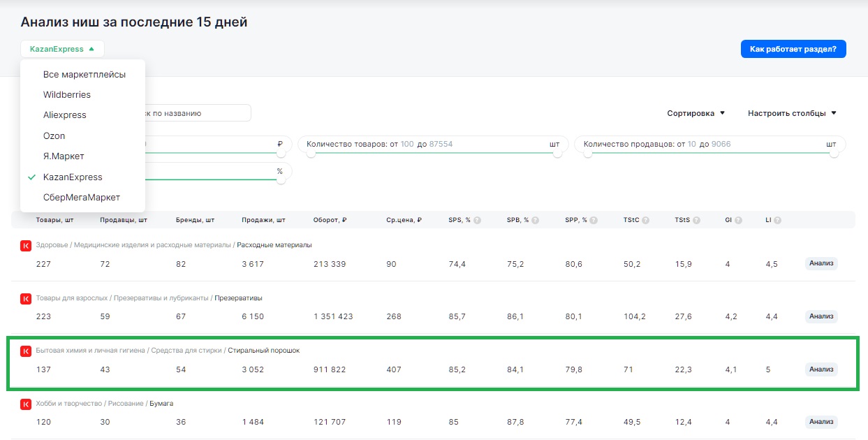Viewport: 868px width, 440px height.
Task: Click the LI help question-mark icon
Action: (x=777, y=220)
